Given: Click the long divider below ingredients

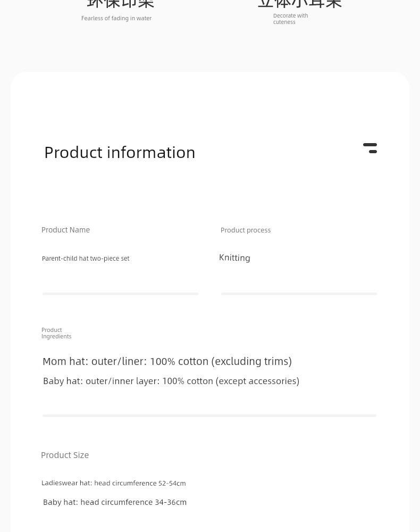Looking at the screenshot, I should (x=209, y=415).
